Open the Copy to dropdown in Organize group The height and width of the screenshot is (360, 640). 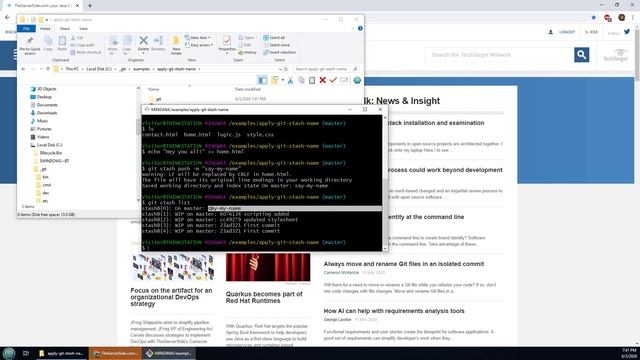[127, 44]
